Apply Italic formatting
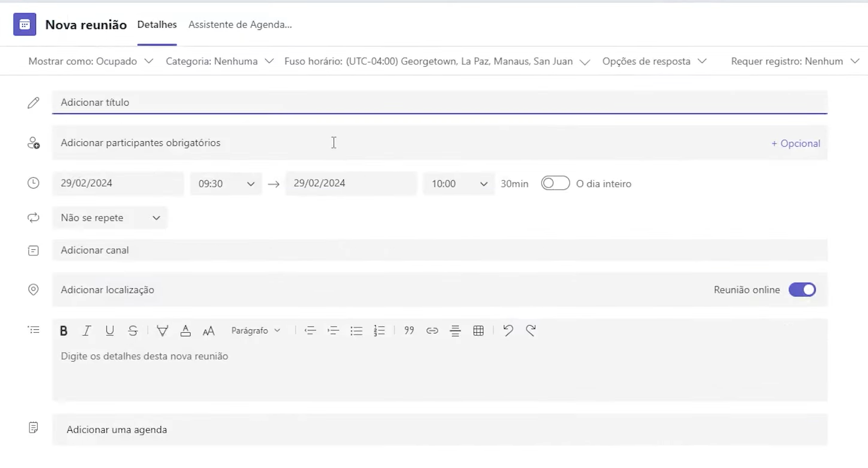 pos(87,330)
